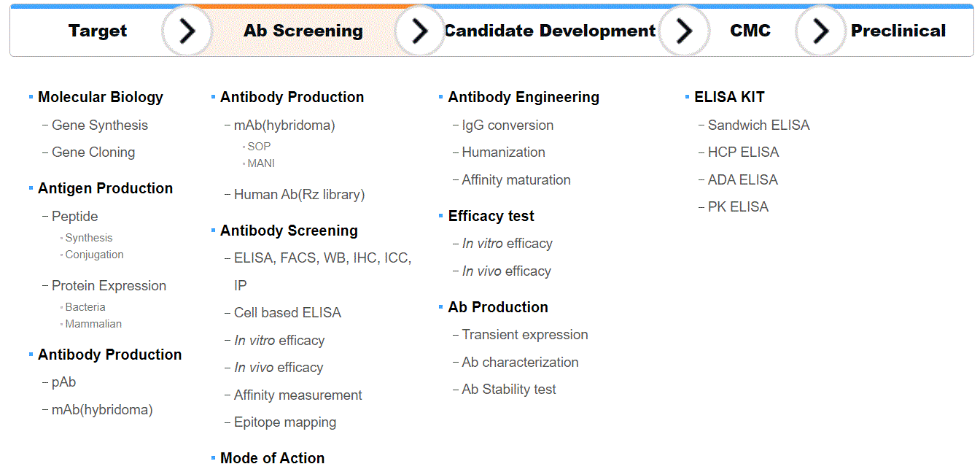Open Epitope mapping service link

(x=285, y=422)
